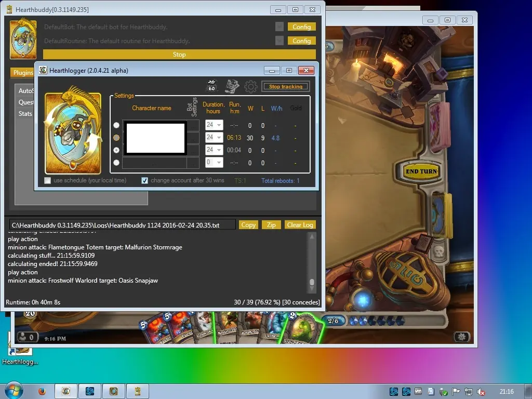Viewport: 532px width, 399px height.
Task: Click the fourth empty character name field
Action: coord(154,163)
